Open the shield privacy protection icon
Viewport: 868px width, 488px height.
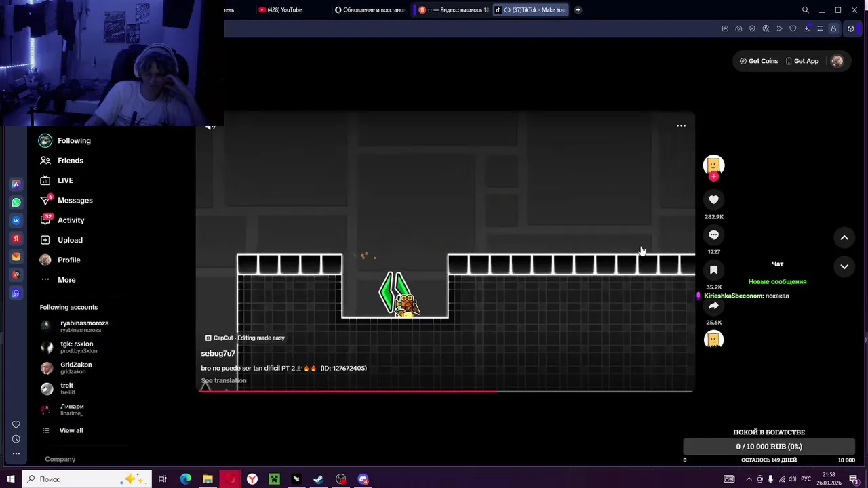pos(752,28)
